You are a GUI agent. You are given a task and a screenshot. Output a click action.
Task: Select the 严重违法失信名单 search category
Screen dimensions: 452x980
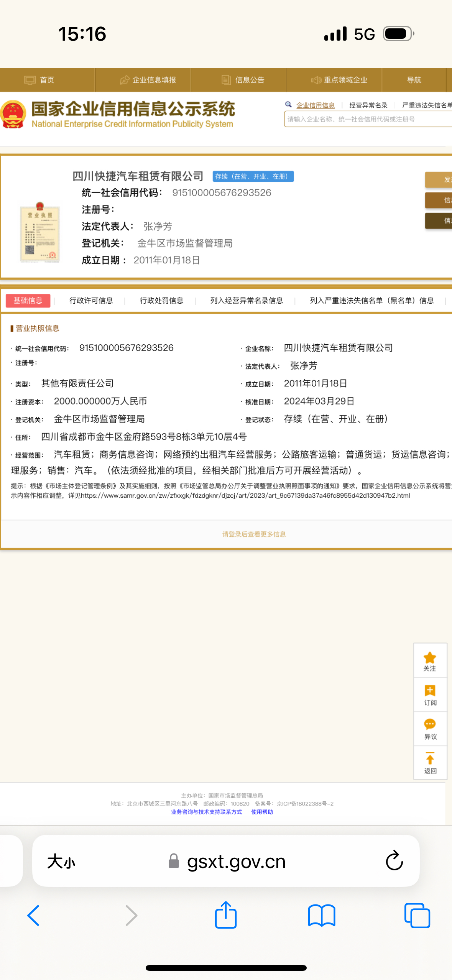tap(427, 105)
